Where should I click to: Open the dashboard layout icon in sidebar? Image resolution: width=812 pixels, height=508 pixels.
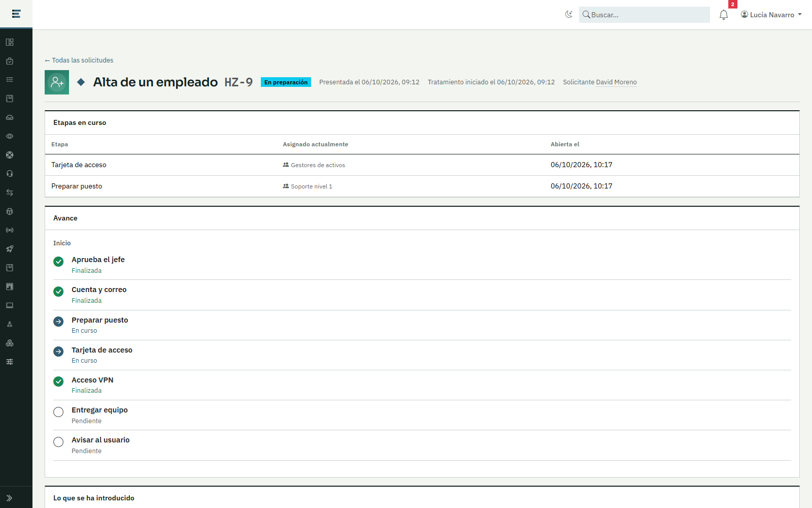[10, 42]
